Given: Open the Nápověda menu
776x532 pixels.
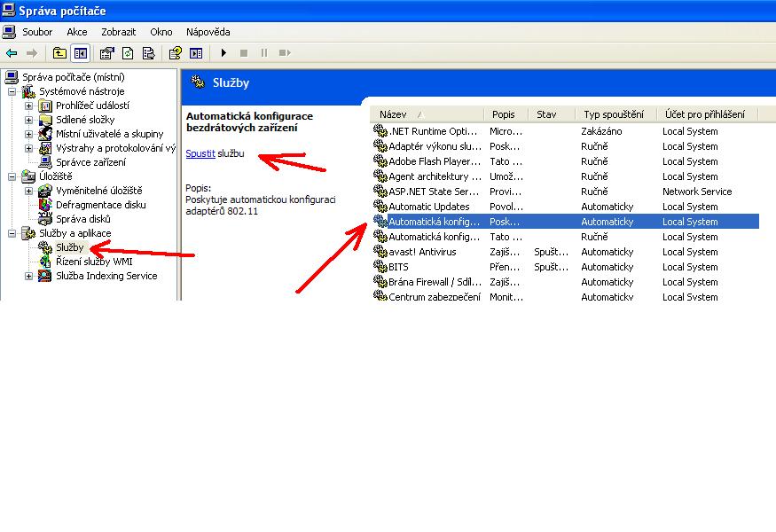Looking at the screenshot, I should tap(208, 32).
